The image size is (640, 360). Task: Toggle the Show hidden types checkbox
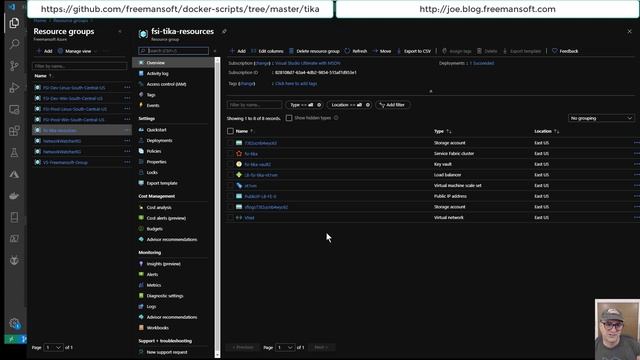pyautogui.click(x=289, y=118)
